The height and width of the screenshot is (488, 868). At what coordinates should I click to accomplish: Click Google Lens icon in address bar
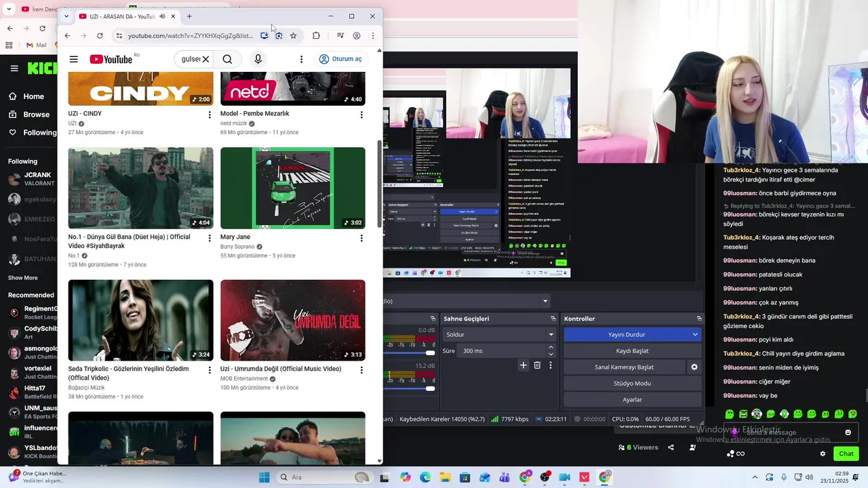279,35
